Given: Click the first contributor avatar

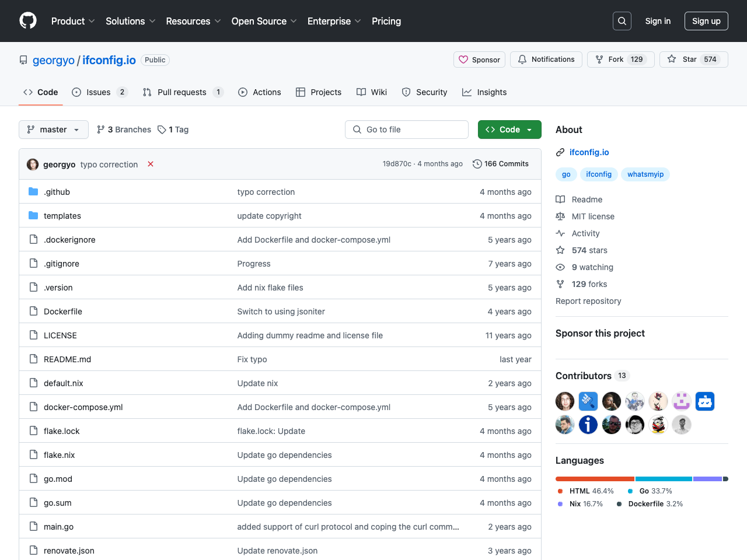Looking at the screenshot, I should point(565,401).
